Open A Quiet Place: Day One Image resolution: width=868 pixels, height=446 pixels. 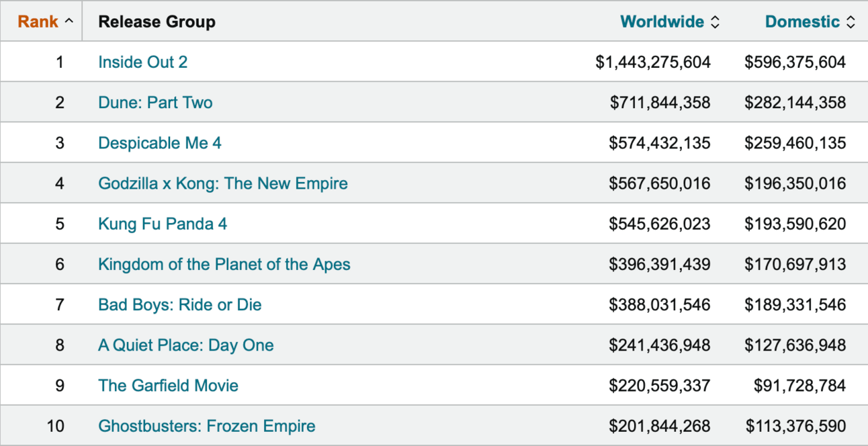(185, 345)
